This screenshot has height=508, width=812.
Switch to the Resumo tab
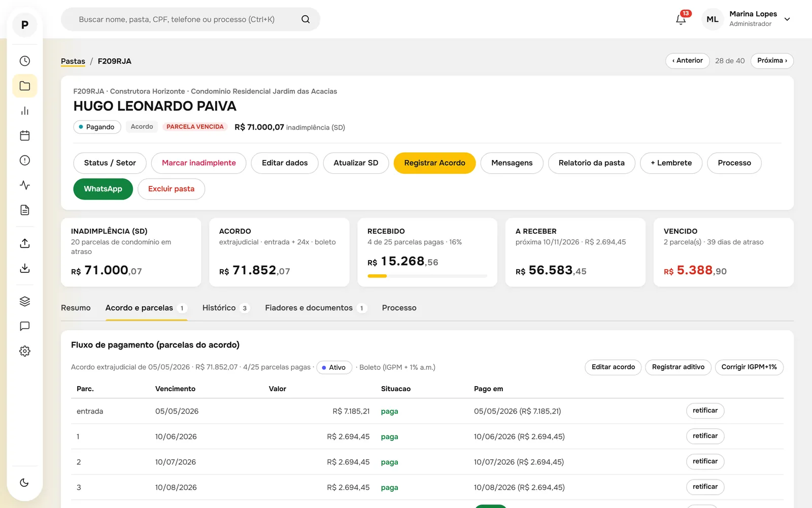[76, 308]
